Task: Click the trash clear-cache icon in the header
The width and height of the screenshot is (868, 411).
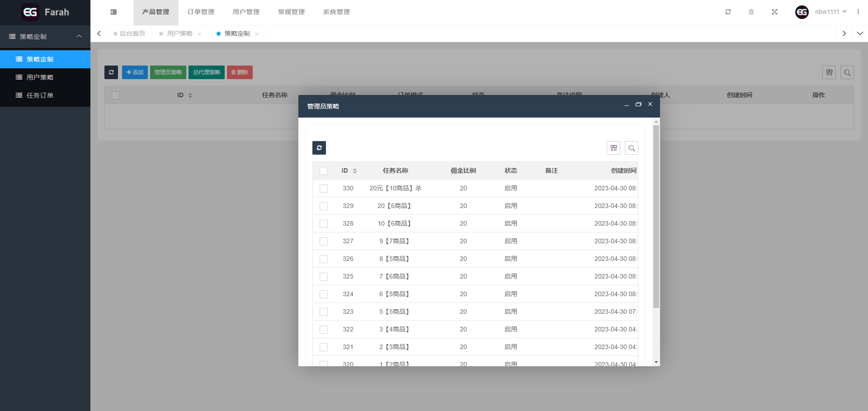Action: click(x=751, y=12)
